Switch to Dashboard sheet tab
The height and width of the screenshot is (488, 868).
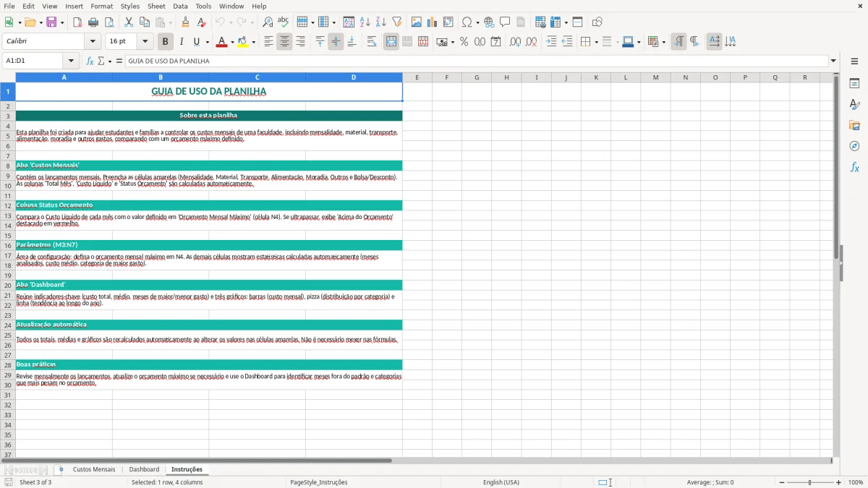(x=144, y=470)
